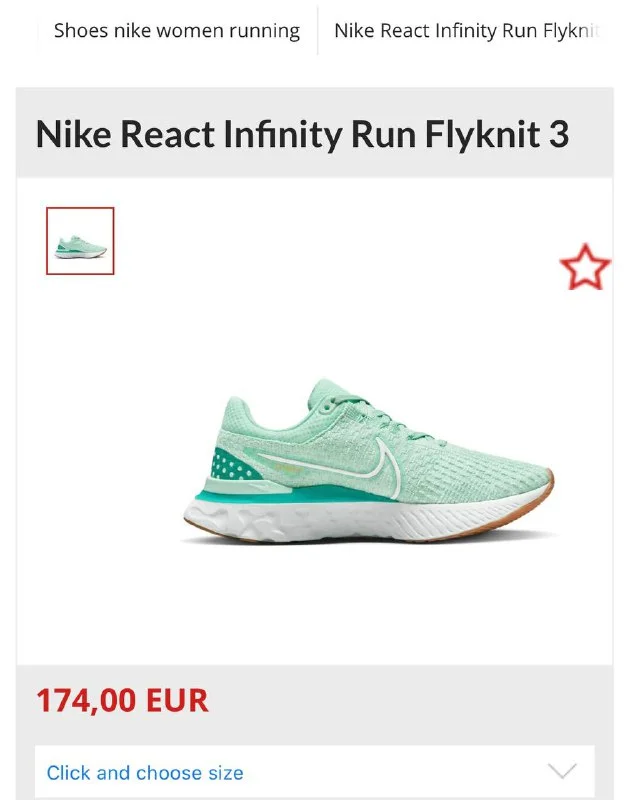
Task: Open 'Nike React Infinity Run Flyknit' breadcrumb
Action: [x=466, y=31]
